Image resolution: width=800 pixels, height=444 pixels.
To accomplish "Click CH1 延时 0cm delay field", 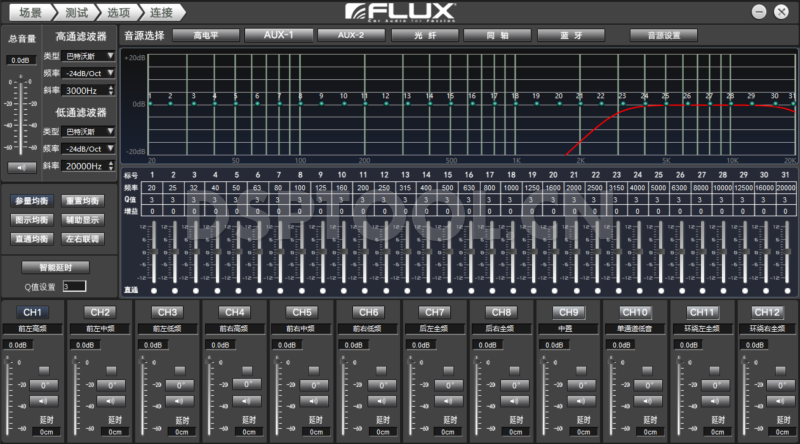I will pos(46,432).
